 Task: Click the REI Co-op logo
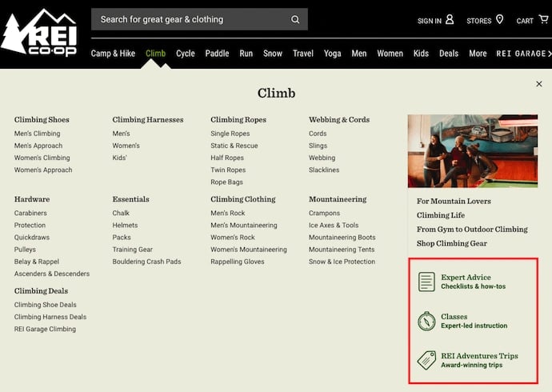click(39, 34)
